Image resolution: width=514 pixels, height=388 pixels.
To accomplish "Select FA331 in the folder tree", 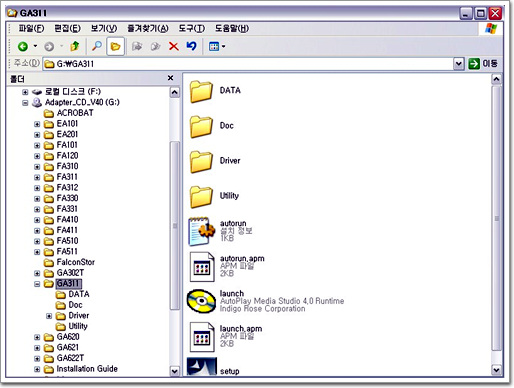I will coord(61,209).
